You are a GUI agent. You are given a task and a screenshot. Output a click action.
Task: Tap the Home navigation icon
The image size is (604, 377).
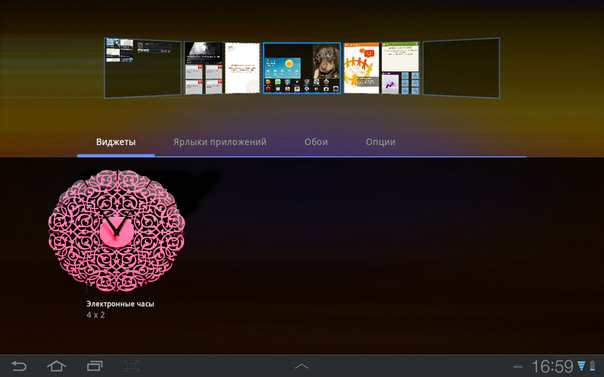pos(57,366)
